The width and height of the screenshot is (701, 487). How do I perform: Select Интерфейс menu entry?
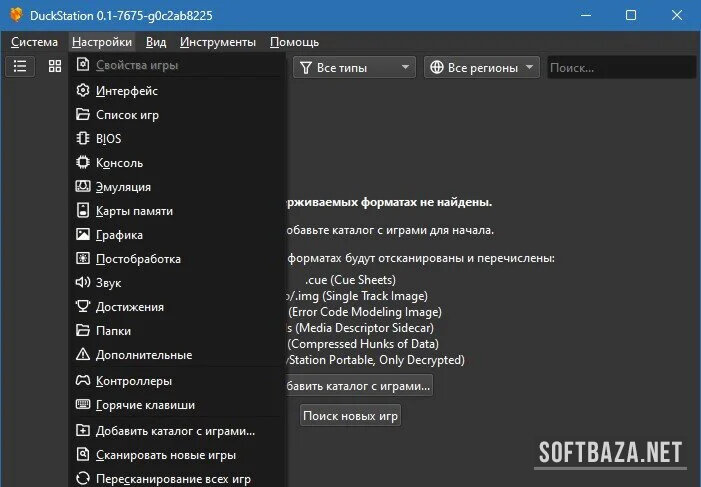click(x=177, y=91)
